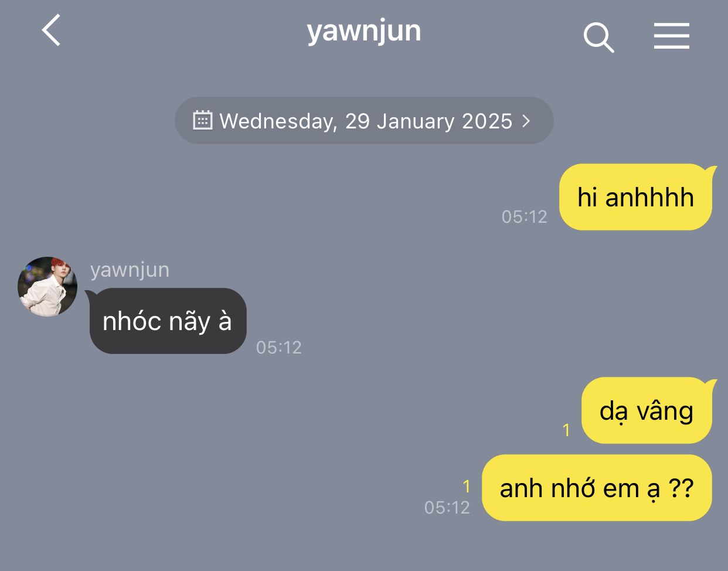Tap blank header space between back arrow and title
The width and height of the screenshot is (728, 571).
click(x=182, y=30)
